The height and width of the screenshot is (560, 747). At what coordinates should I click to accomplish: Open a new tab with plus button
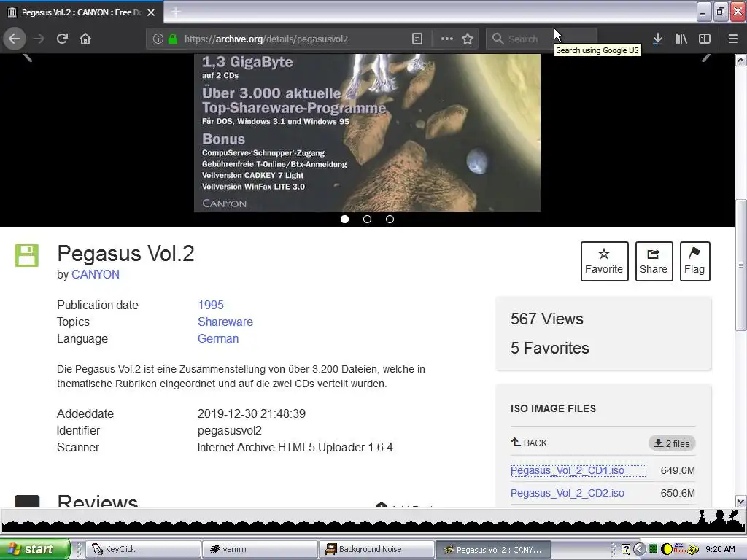pos(175,12)
